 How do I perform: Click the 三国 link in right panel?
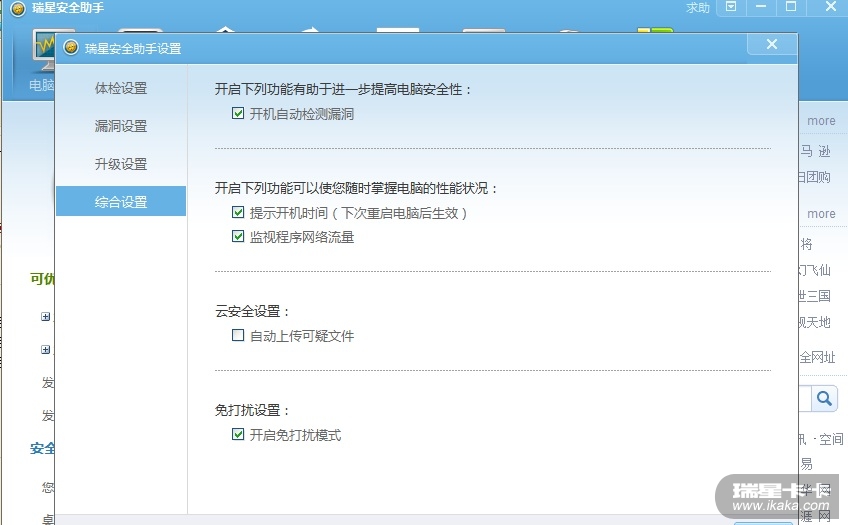pyautogui.click(x=814, y=296)
